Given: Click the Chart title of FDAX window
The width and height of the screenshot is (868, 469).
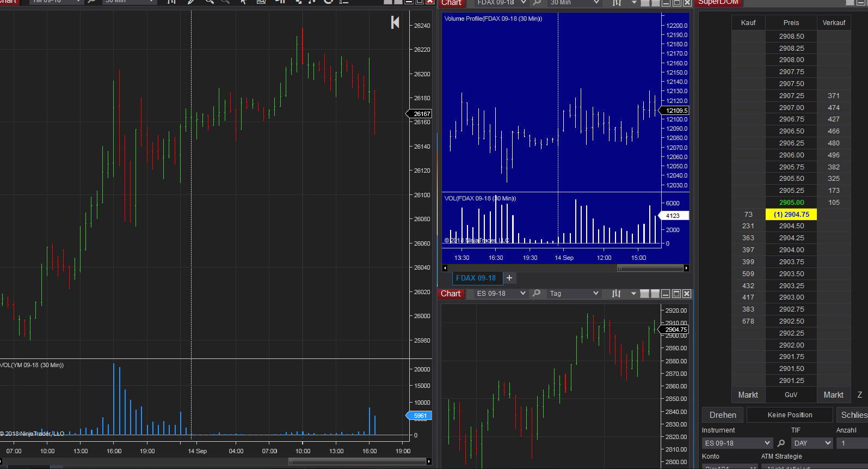Looking at the screenshot, I should 451,3.
